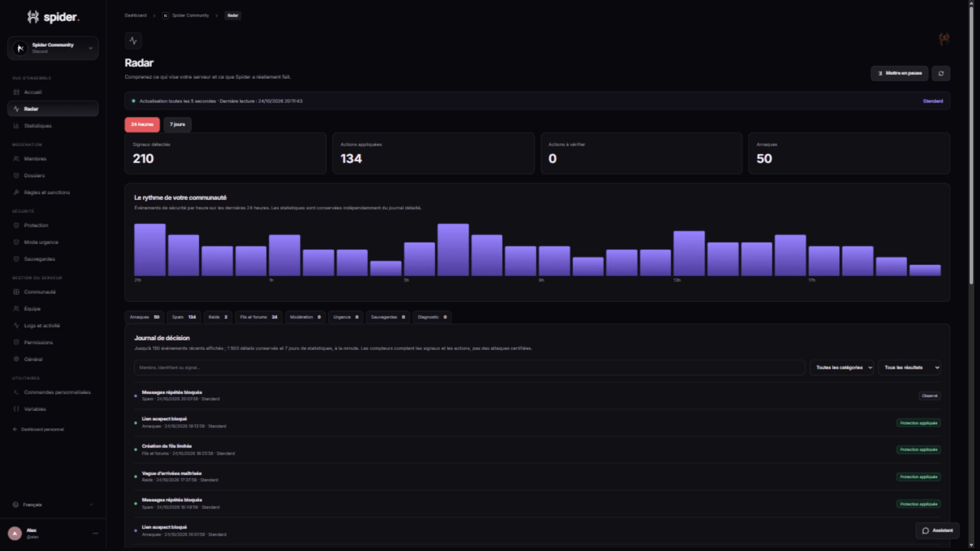Filter journal by Raids 2
The height and width of the screenshot is (551, 980).
click(218, 317)
